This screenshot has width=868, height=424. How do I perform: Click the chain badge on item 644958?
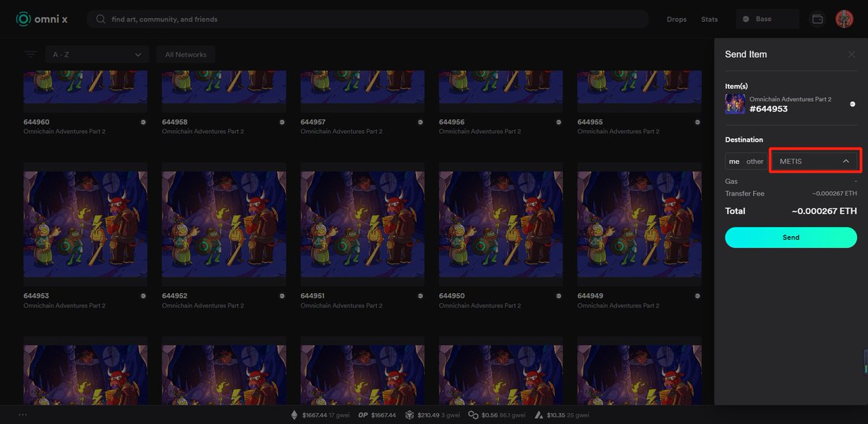click(281, 122)
